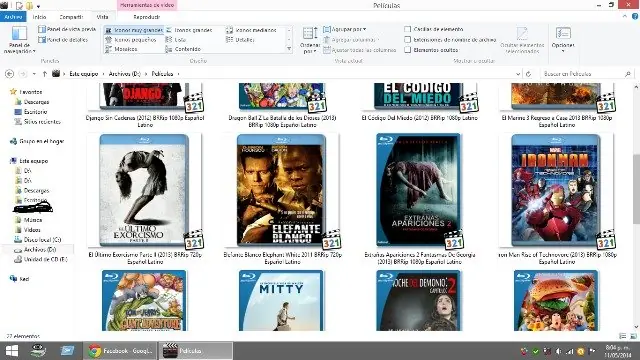Open recent locations dropdown arrow

coord(34,74)
